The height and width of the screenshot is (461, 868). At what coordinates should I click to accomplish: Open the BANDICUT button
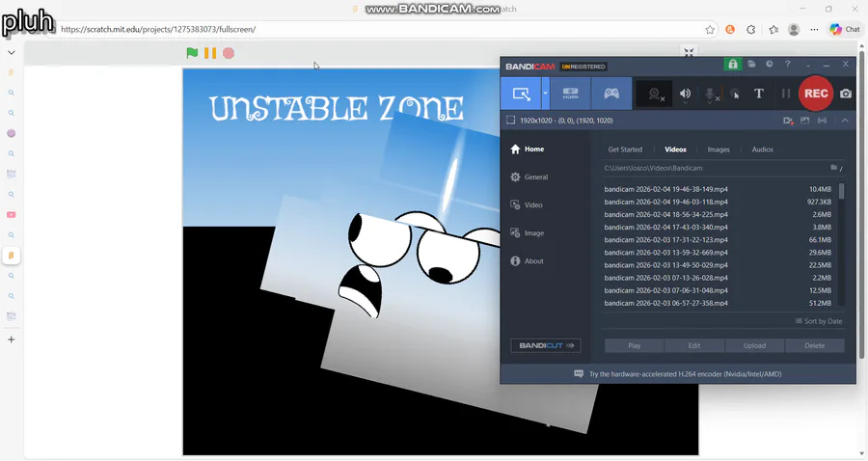coord(546,345)
